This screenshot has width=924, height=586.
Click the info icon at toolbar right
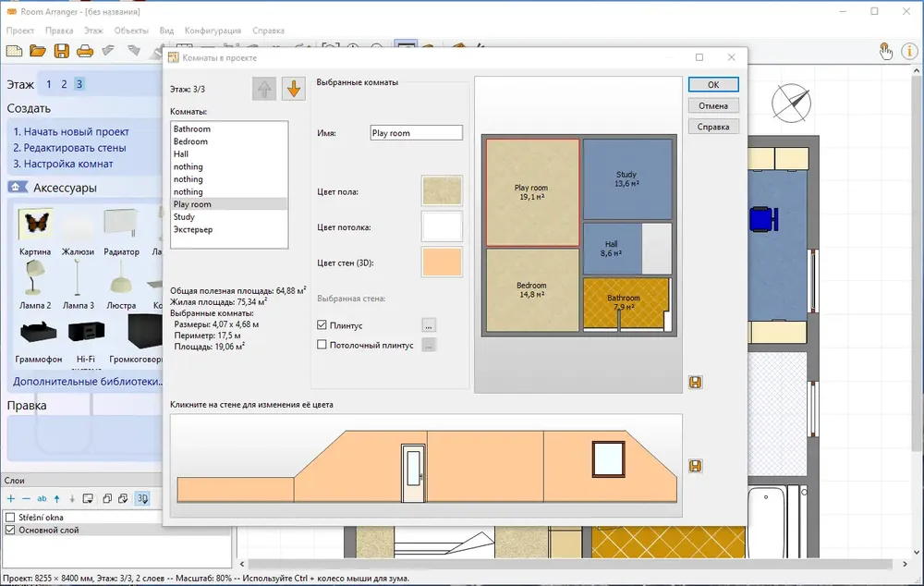[x=909, y=51]
